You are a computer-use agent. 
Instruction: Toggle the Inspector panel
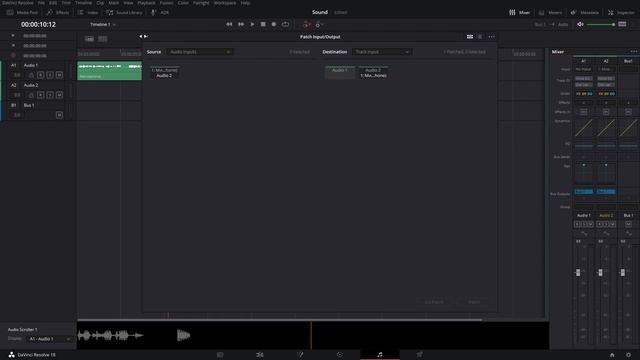coord(621,13)
